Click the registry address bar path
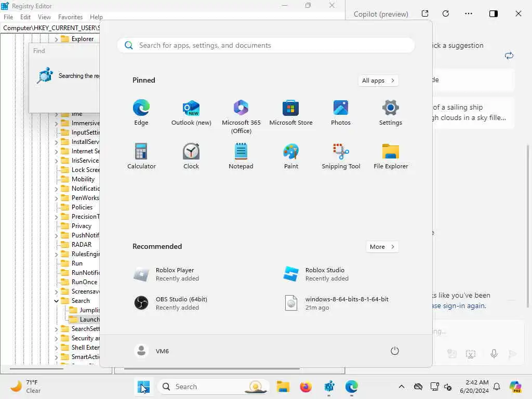 [51, 28]
